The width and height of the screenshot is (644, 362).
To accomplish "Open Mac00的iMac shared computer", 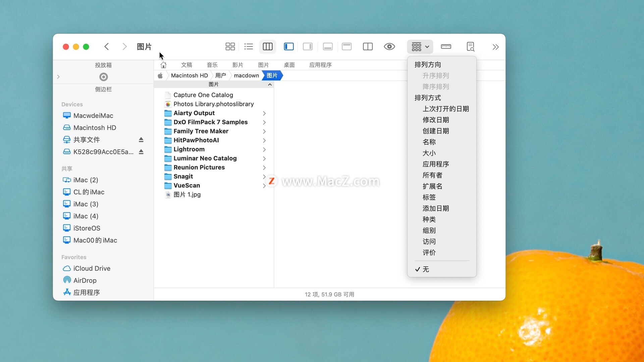I will (90, 240).
